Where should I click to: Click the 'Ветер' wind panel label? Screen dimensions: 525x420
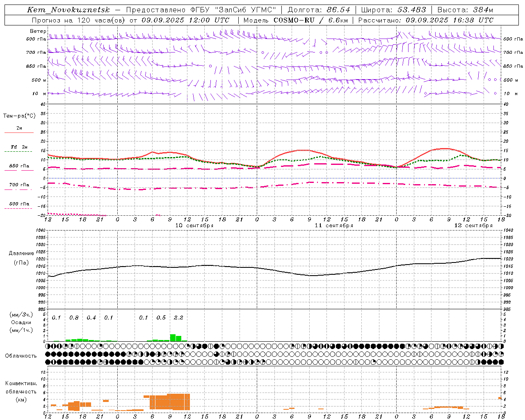point(38,31)
